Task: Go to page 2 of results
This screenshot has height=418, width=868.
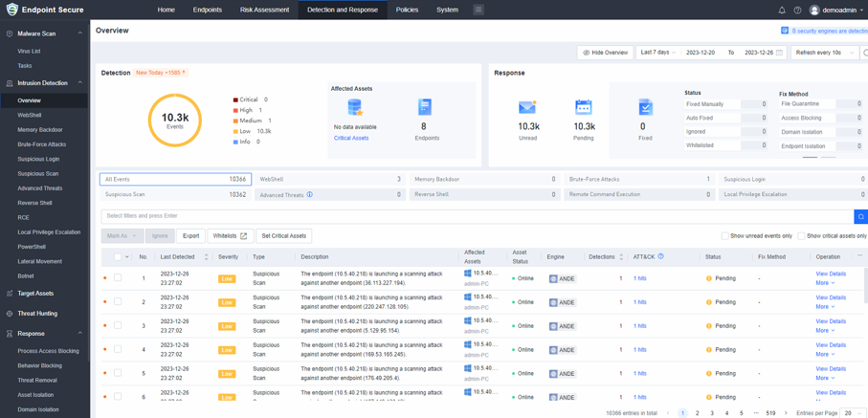Action: coord(698,413)
